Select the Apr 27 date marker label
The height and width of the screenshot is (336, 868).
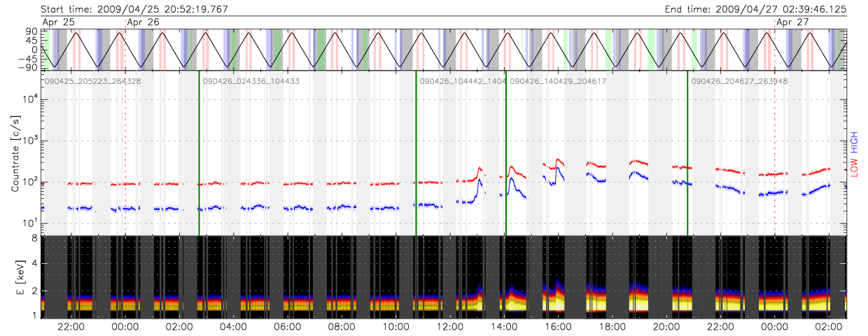click(793, 22)
